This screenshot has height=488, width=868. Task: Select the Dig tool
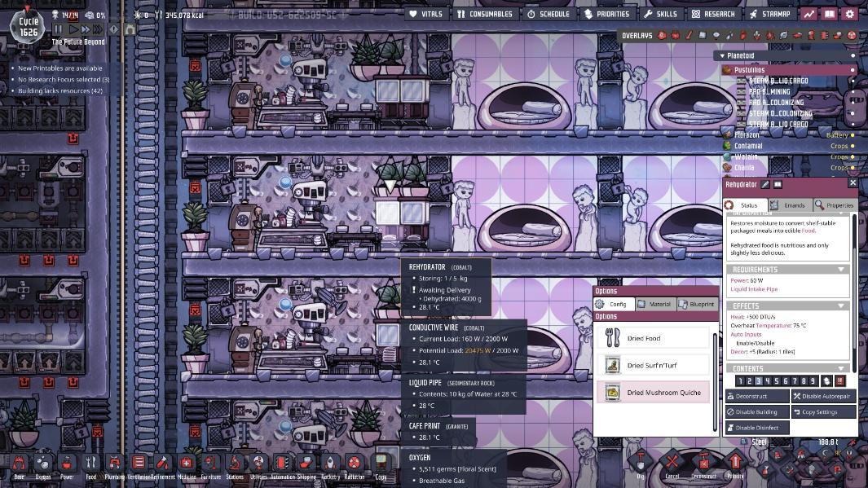(x=641, y=460)
